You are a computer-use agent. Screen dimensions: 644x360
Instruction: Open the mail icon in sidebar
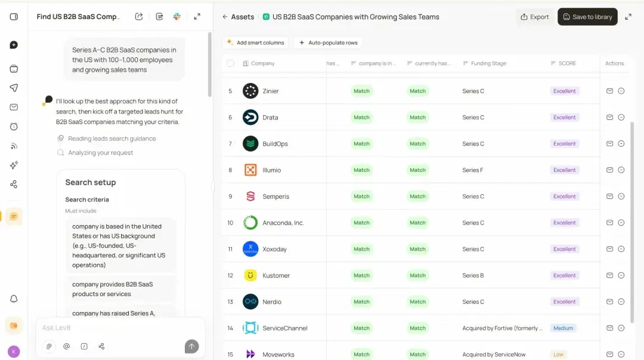14,107
